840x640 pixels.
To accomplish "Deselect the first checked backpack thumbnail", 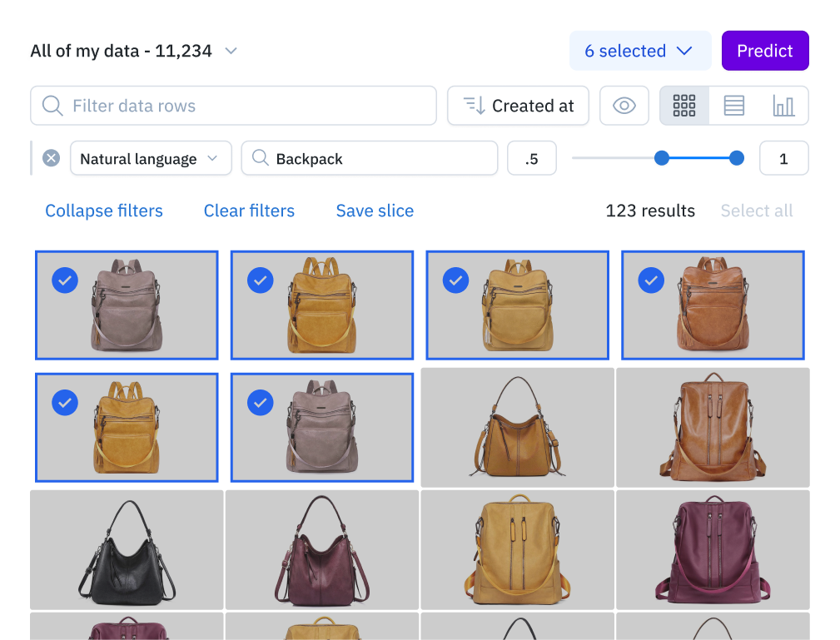I will click(x=65, y=280).
